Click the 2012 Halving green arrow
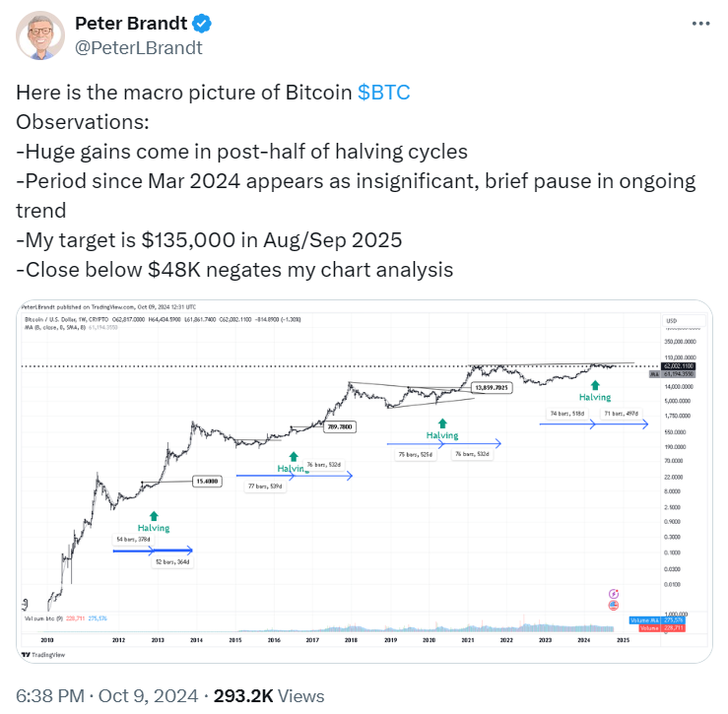Image resolution: width=728 pixels, height=714 pixels. tap(154, 516)
